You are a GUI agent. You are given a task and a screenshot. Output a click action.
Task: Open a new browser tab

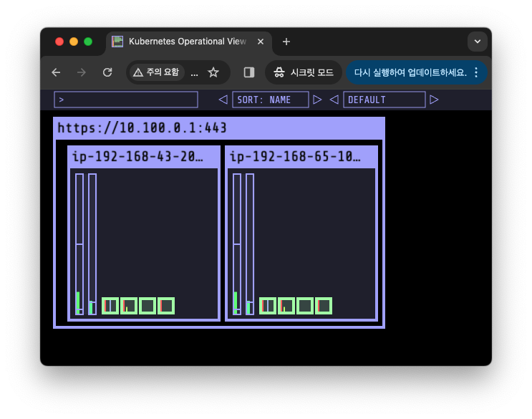(286, 42)
